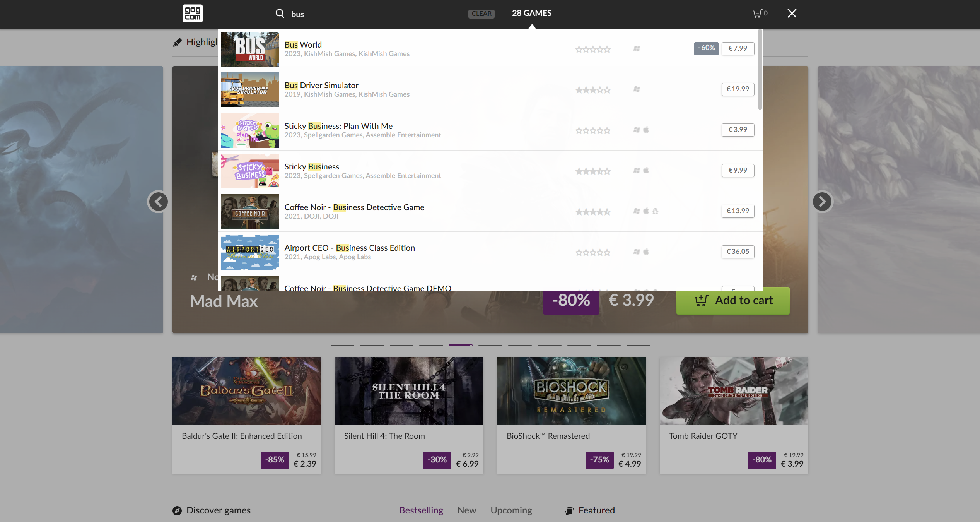
Task: Click Linux icon in Coffee Noir row
Action: point(655,211)
